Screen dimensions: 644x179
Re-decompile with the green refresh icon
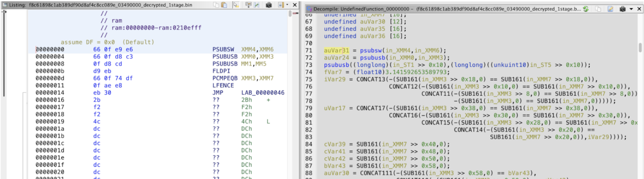pos(586,9)
